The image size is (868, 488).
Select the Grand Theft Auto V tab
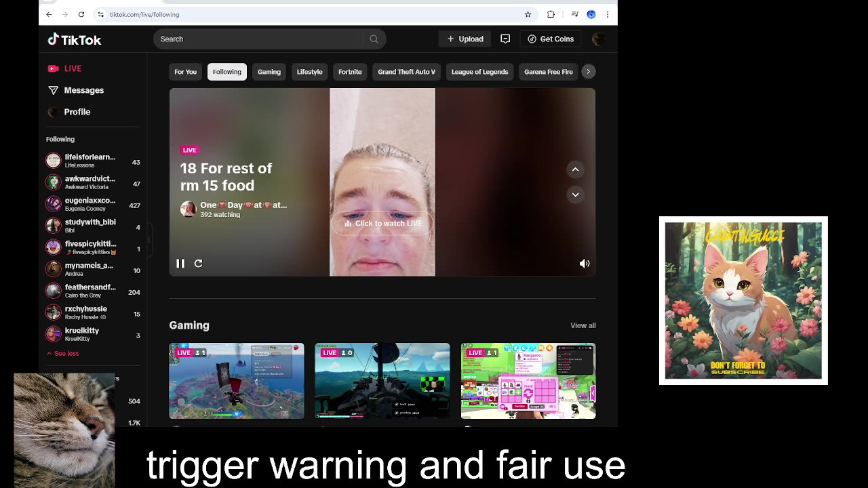pos(406,72)
